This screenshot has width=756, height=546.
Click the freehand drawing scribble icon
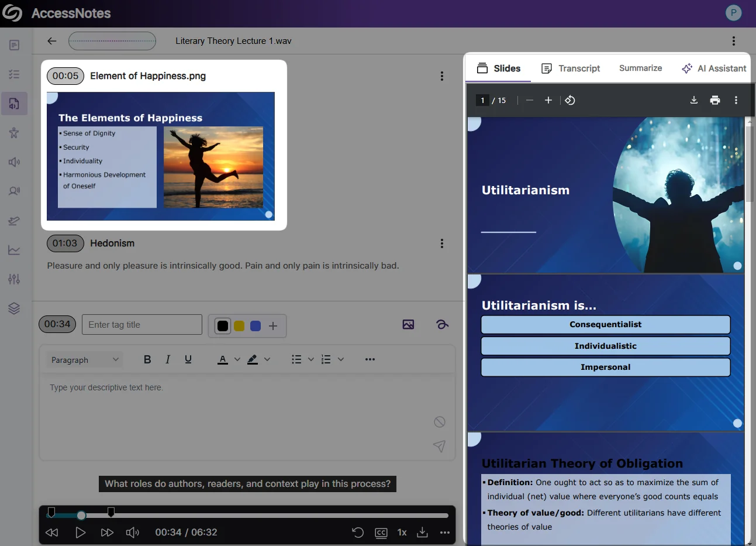tap(442, 325)
